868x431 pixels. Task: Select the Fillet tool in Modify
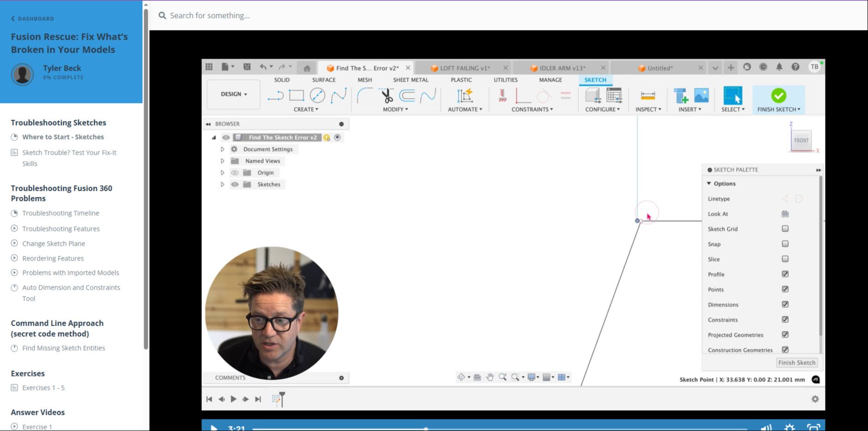364,96
